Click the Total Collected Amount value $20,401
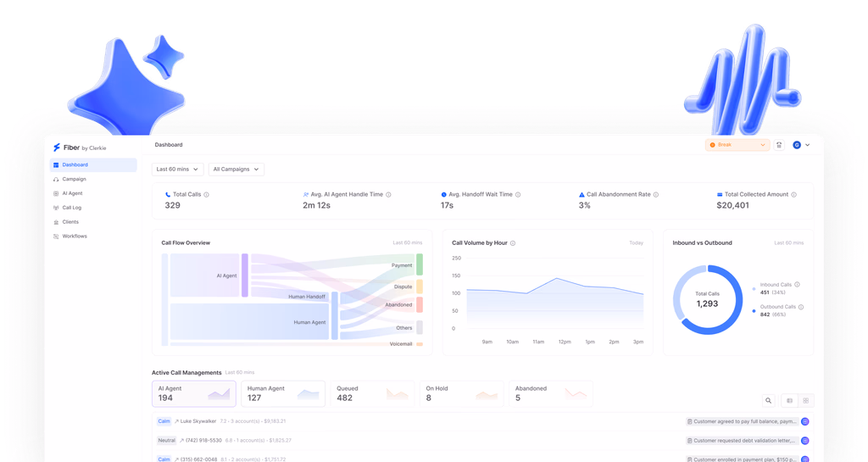The width and height of the screenshot is (868, 462). (732, 205)
